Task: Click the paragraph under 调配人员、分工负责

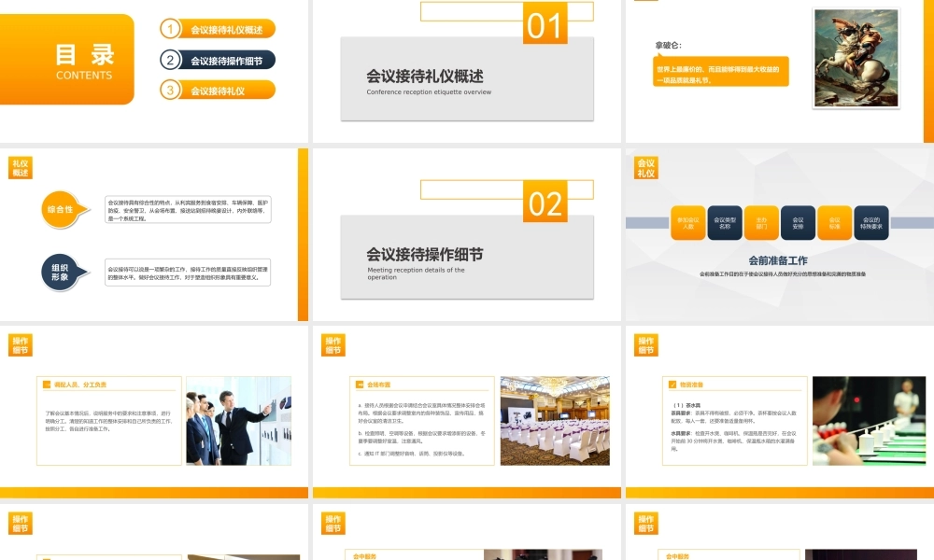Action: pos(109,421)
